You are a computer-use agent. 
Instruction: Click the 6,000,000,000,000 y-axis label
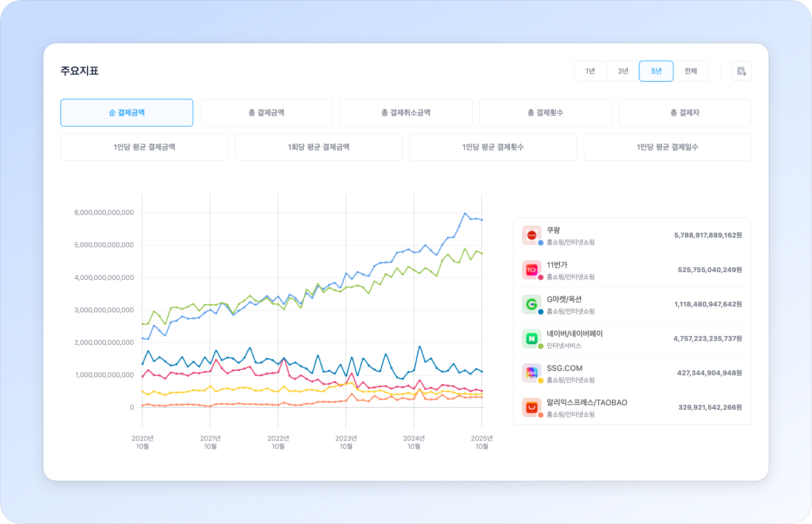(x=104, y=213)
